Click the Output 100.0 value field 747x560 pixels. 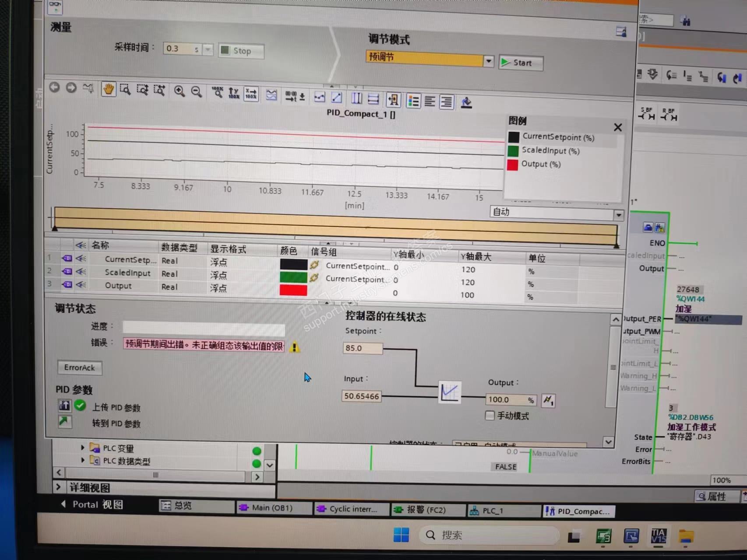pos(510,399)
